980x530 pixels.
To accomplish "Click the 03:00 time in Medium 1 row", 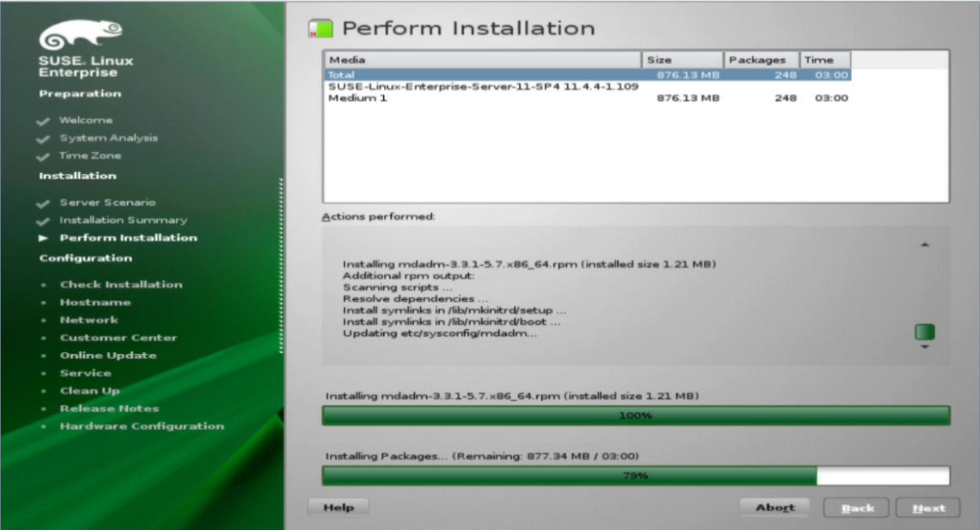I will coord(832,98).
